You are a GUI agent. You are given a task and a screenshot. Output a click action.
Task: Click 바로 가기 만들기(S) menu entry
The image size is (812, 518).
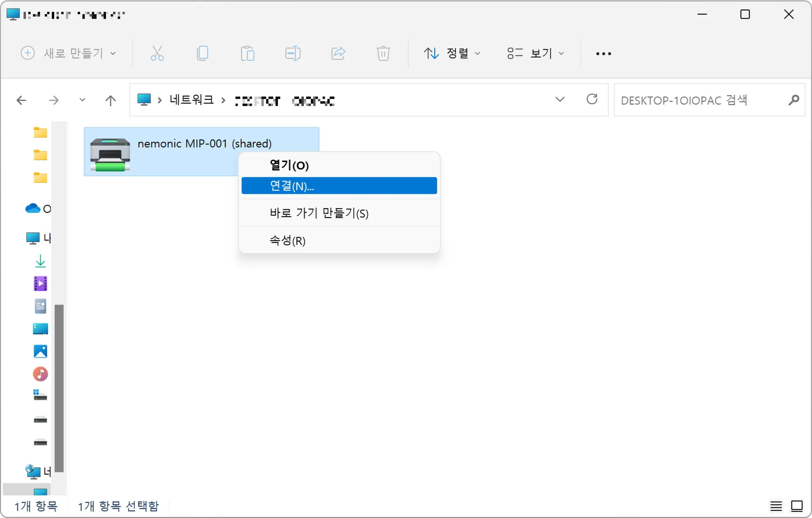[x=319, y=213]
